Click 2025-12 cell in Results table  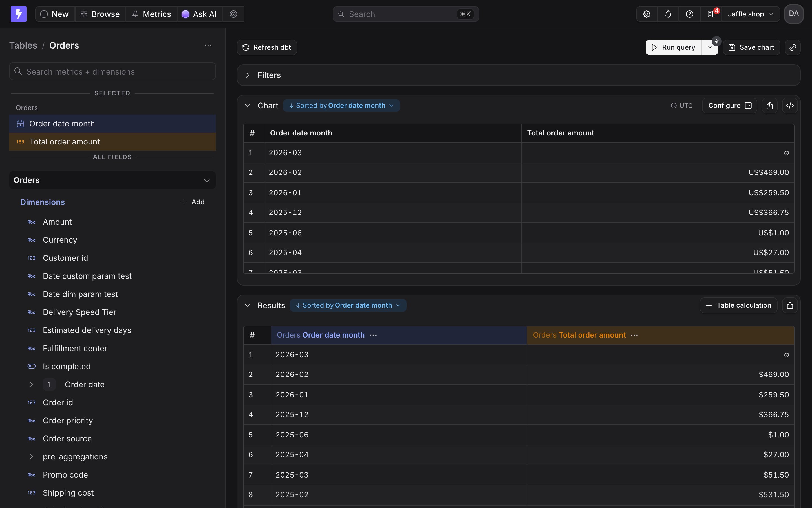399,415
